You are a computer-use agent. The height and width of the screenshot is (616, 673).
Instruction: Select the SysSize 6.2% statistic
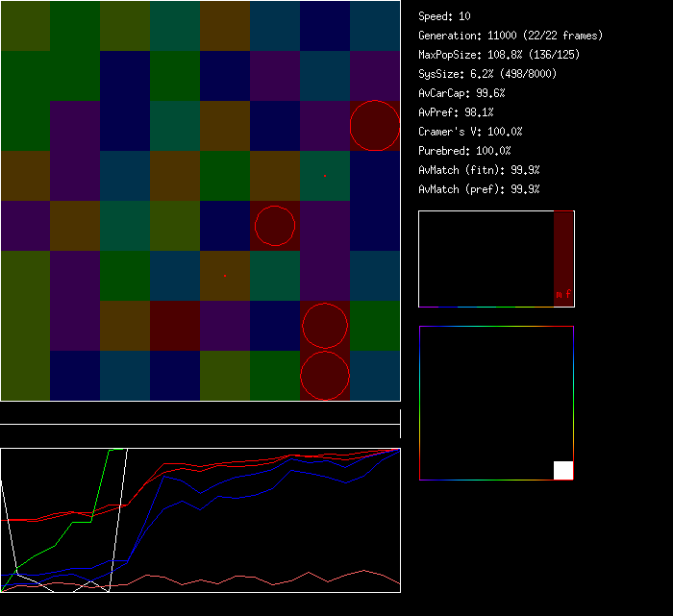point(487,74)
